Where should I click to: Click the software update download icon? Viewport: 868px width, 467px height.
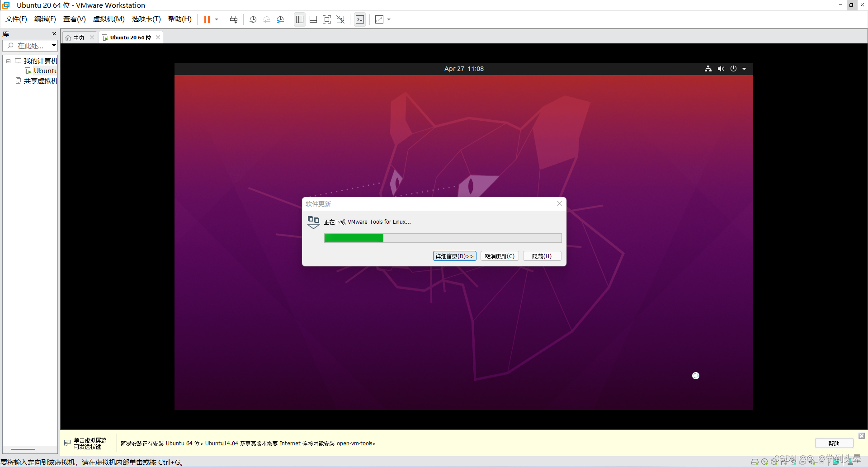point(313,222)
